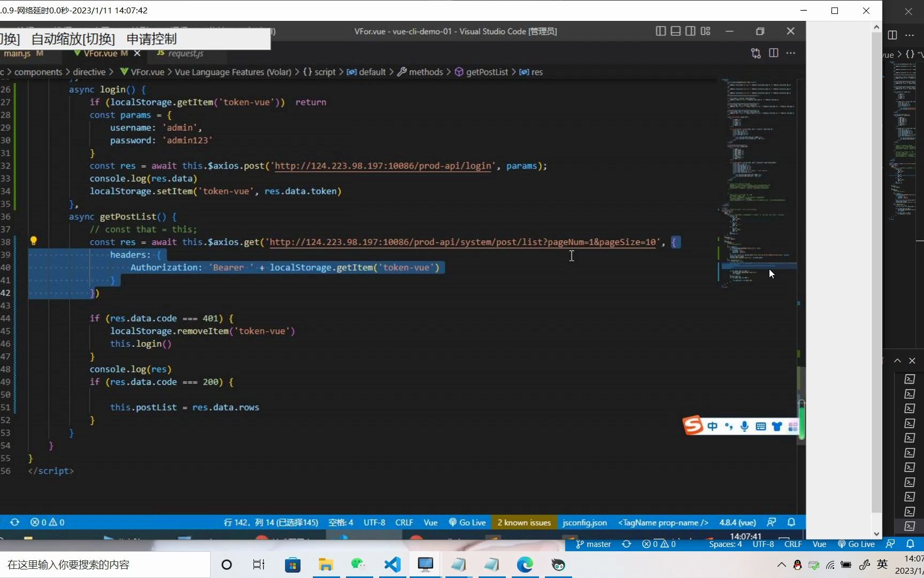The image size is (924, 578).
Task: Expand the getPostList breadcrumb
Action: click(481, 72)
